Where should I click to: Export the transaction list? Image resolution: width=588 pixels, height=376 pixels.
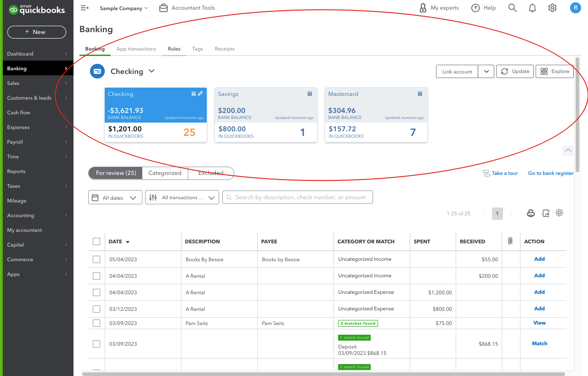[x=546, y=213]
